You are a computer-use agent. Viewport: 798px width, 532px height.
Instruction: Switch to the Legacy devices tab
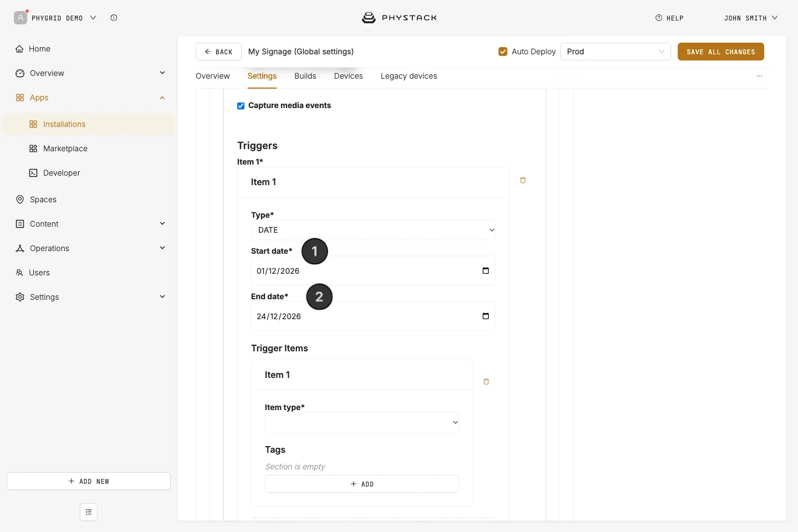click(409, 76)
